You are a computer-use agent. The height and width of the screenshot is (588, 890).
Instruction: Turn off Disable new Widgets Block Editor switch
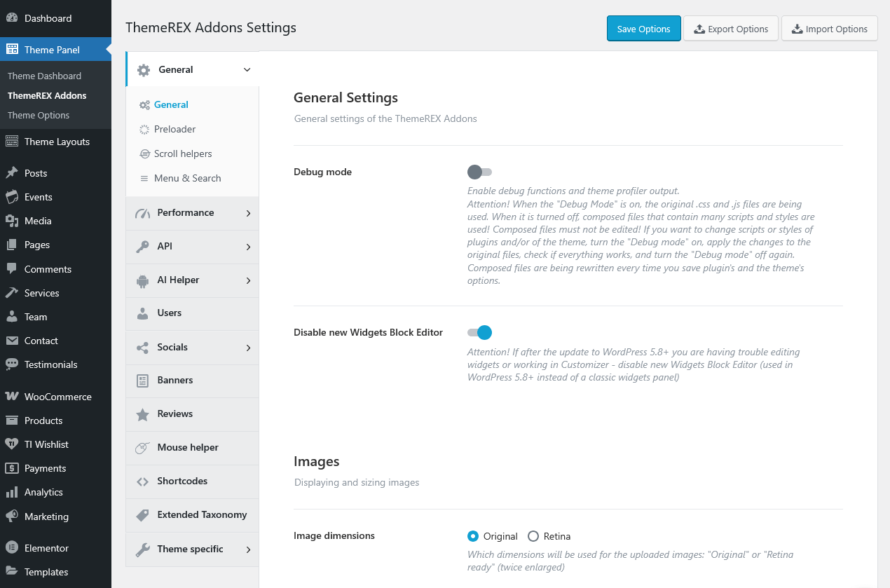tap(480, 332)
